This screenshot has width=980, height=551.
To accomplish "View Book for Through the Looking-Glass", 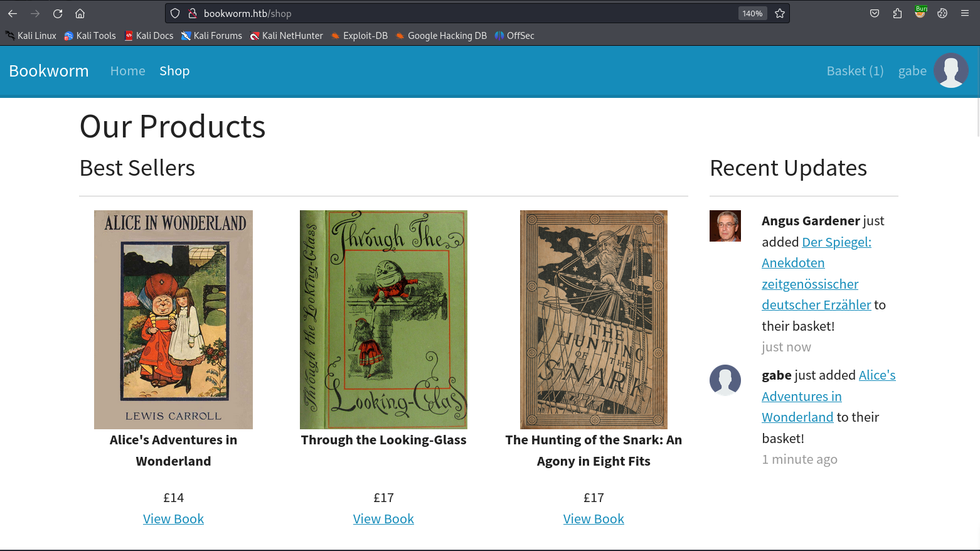I will pos(383,519).
